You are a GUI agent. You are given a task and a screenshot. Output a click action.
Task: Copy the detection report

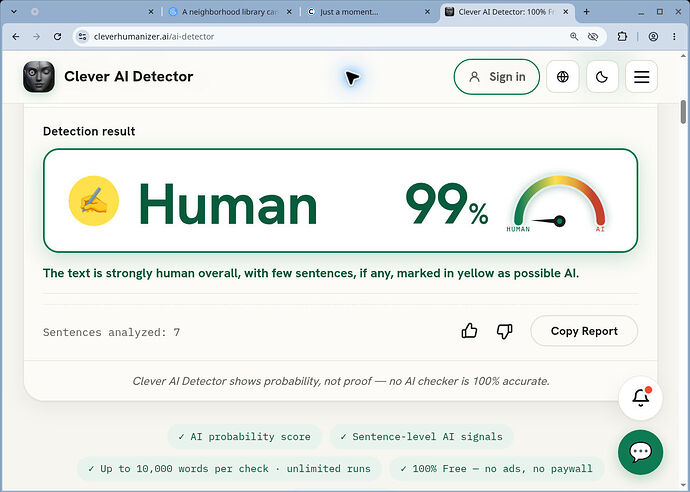pos(584,331)
